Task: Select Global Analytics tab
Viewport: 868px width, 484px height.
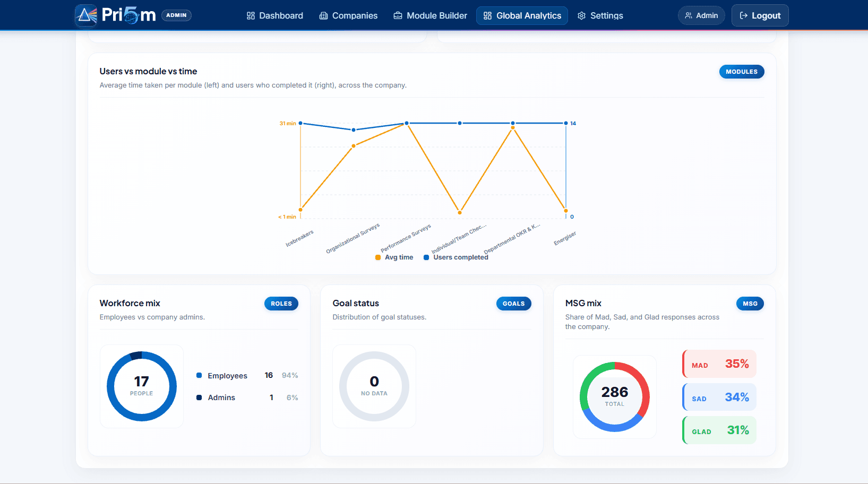Action: coord(522,16)
